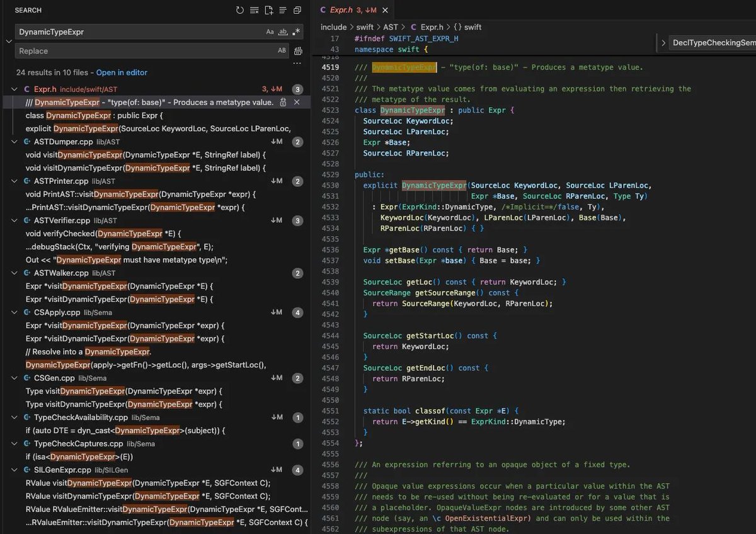The height and width of the screenshot is (534, 756).
Task: Toggle Match Case search option
Action: (270, 31)
